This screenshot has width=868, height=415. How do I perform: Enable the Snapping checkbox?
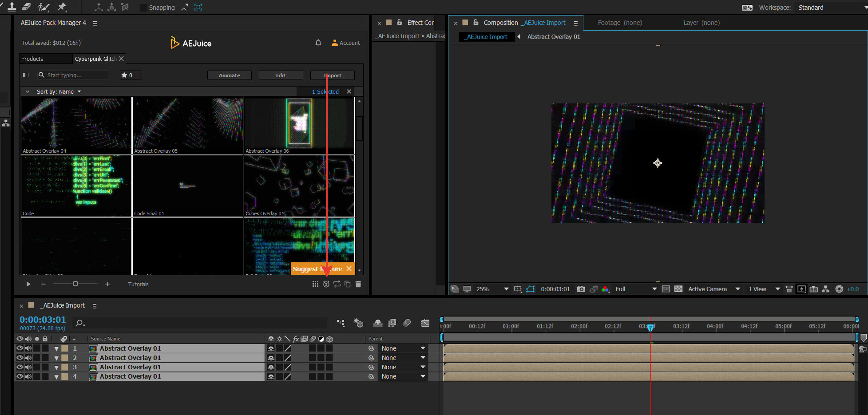[143, 8]
